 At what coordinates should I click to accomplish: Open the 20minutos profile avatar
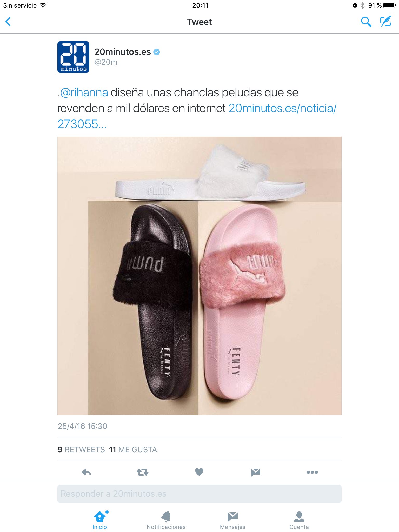[x=73, y=57]
